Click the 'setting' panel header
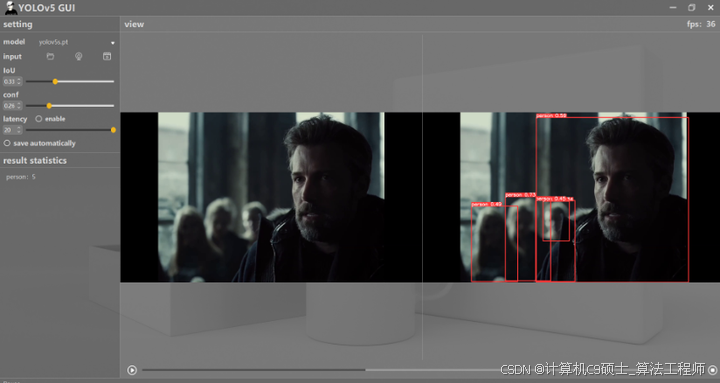 (18, 24)
